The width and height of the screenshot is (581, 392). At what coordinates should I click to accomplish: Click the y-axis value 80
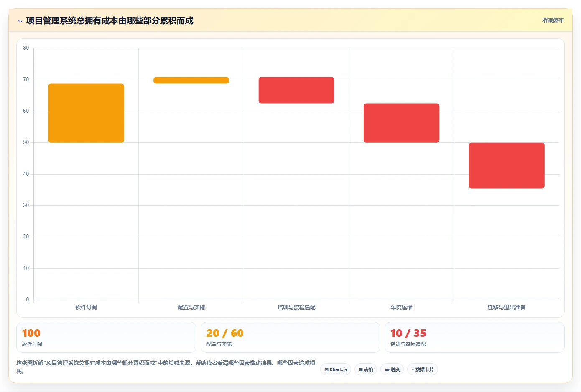26,48
